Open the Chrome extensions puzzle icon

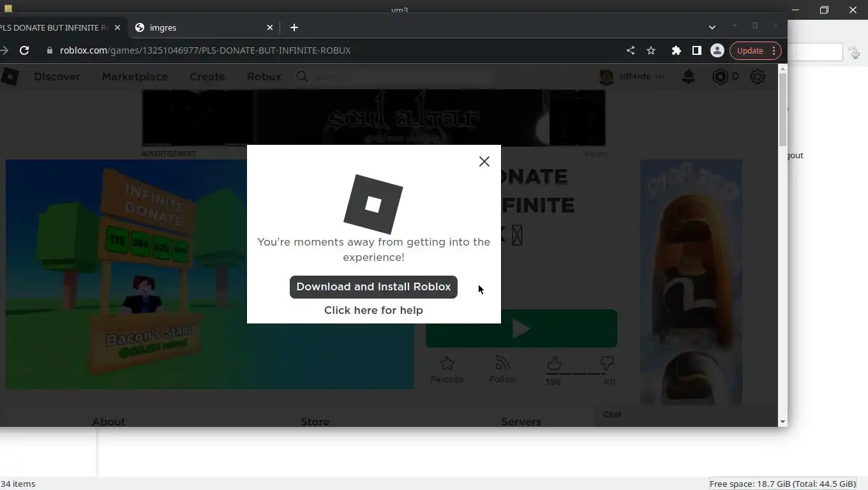[676, 50]
